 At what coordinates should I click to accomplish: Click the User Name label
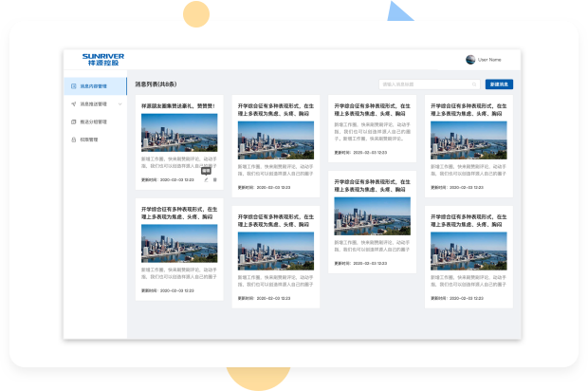tap(489, 59)
